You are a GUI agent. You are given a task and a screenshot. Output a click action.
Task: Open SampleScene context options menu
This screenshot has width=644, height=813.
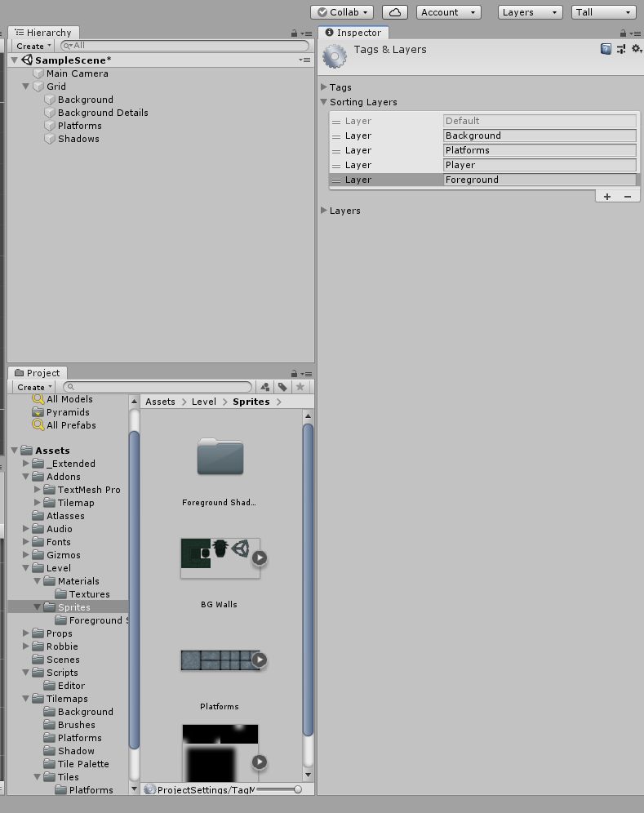[305, 60]
